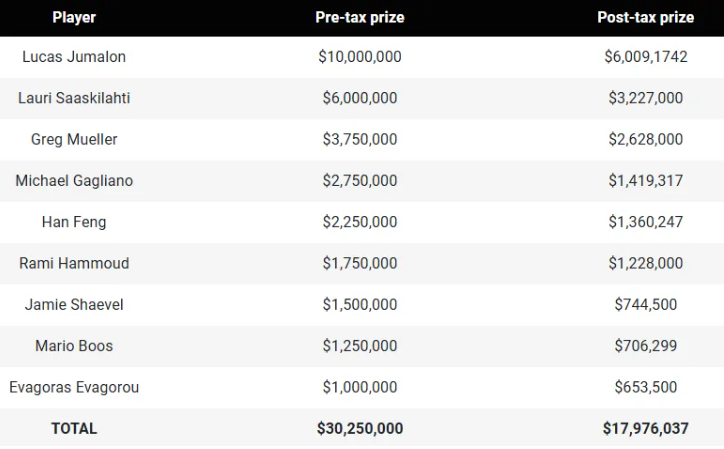This screenshot has height=449, width=724.
Task: Click the Post-tax prize column header
Action: (x=646, y=18)
